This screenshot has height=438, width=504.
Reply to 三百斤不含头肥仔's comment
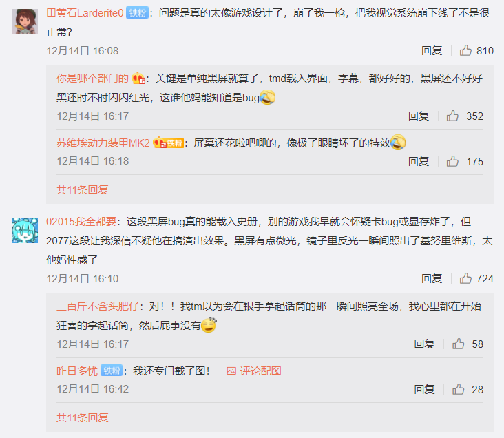click(x=424, y=344)
